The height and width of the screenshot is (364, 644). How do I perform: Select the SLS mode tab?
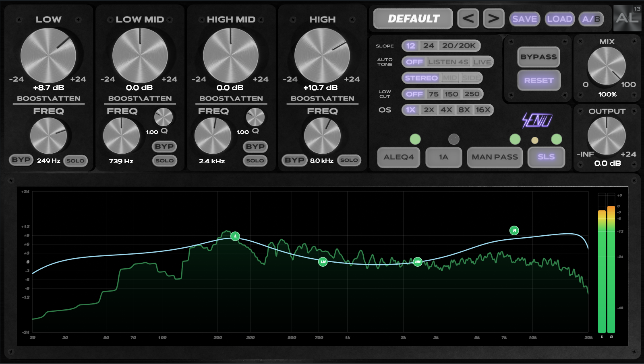(546, 157)
